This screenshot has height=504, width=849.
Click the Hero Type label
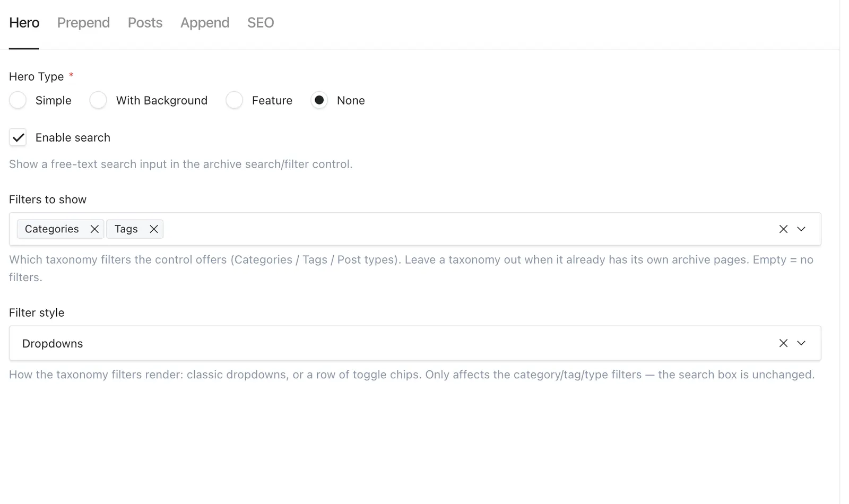click(x=37, y=77)
